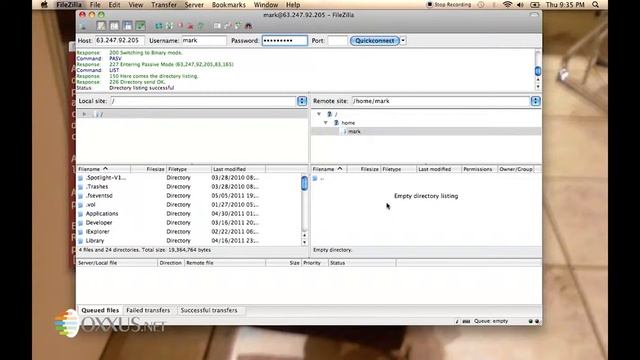Click the local file list scrollbar thumb
Image resolution: width=640 pixels, height=360 pixels.
[x=304, y=183]
